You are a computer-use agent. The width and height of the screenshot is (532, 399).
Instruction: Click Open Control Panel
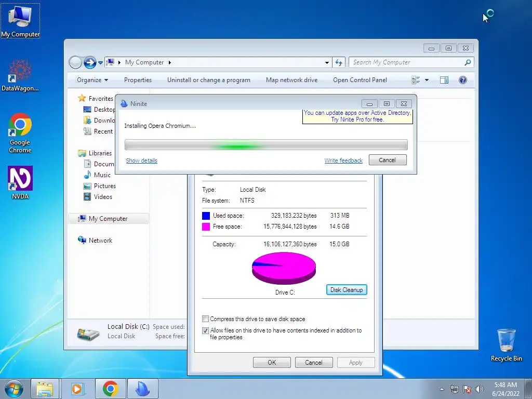(360, 80)
